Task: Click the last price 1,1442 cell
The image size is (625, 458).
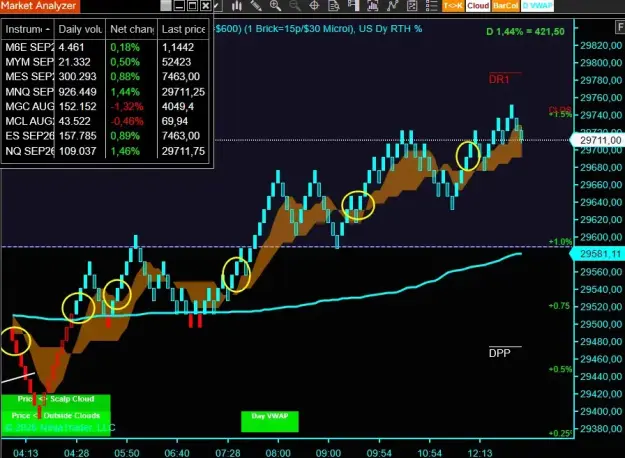Action: 178,47
